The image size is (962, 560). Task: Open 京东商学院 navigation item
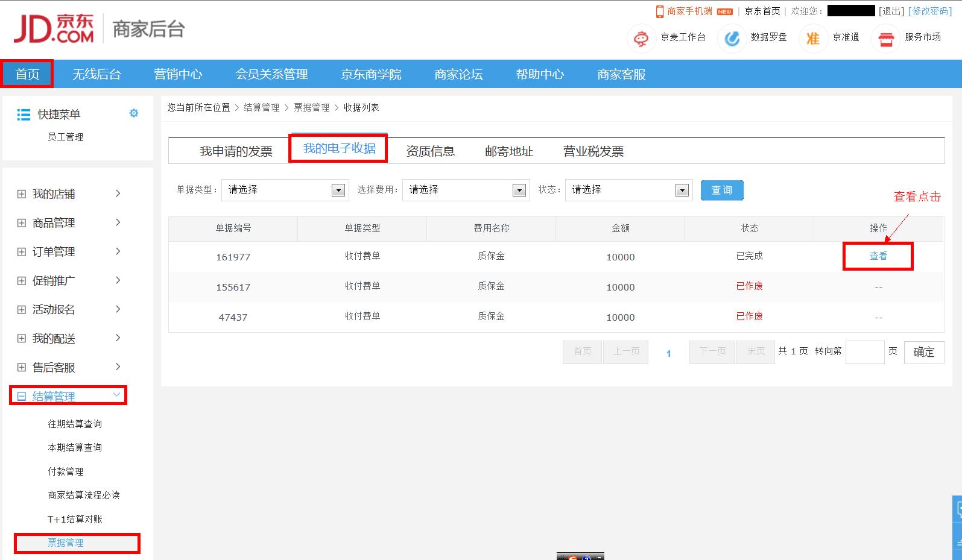pos(371,74)
